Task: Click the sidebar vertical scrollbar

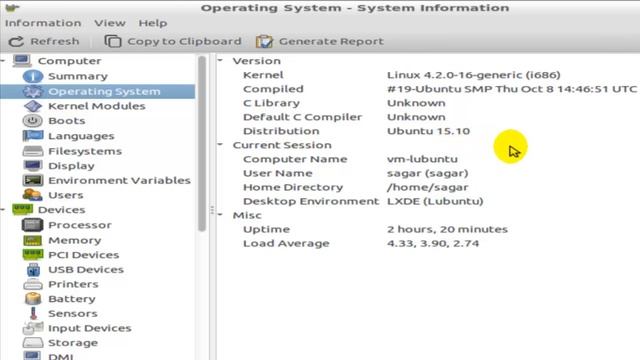Action: coord(202,143)
